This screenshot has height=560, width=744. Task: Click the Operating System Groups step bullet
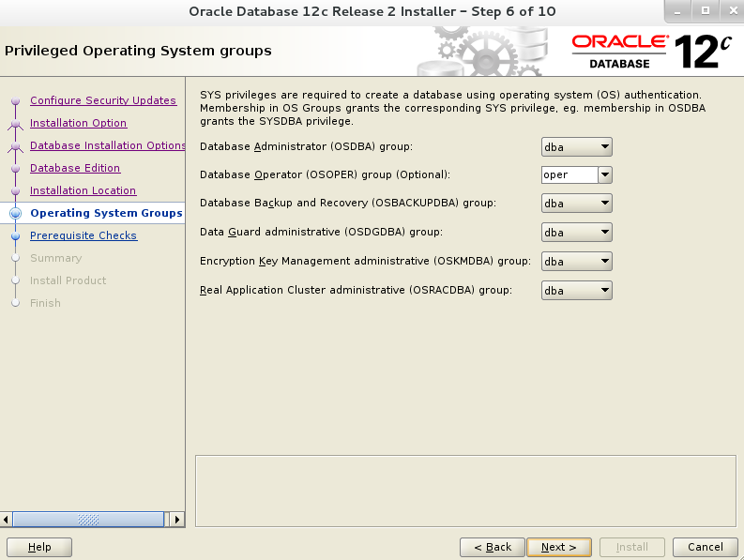pos(16,213)
